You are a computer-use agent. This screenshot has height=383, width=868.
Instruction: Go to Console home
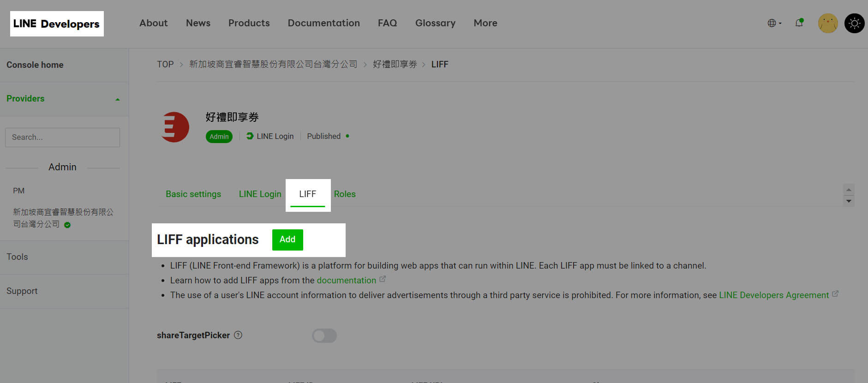[35, 65]
